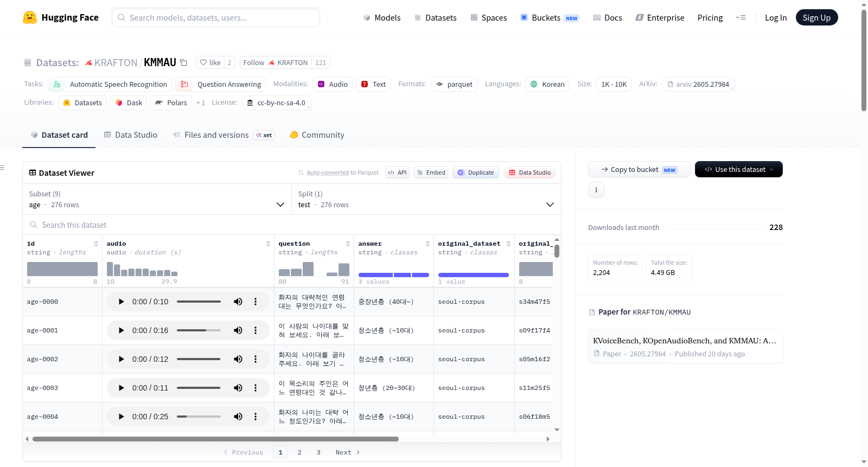The image size is (868, 467).
Task: Open more options for age-0000 audio
Action: click(x=256, y=302)
